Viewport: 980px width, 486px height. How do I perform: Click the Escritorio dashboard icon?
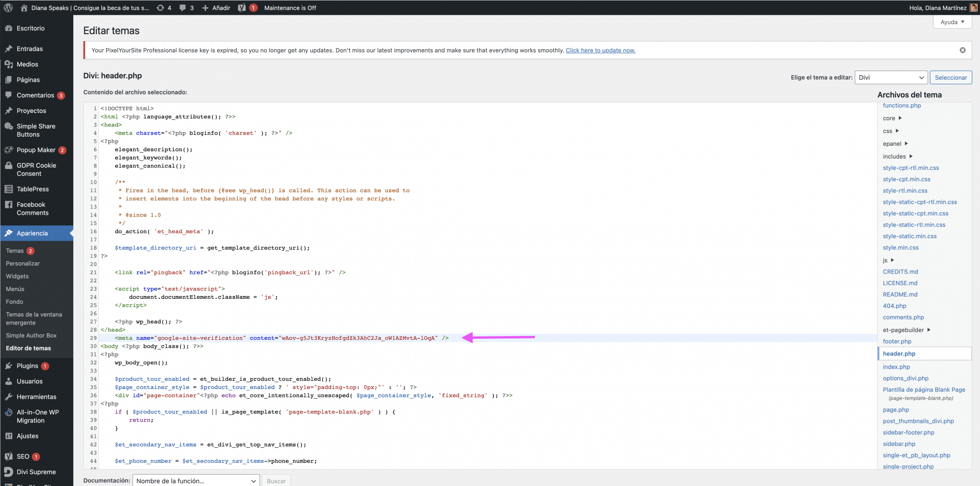(x=9, y=28)
